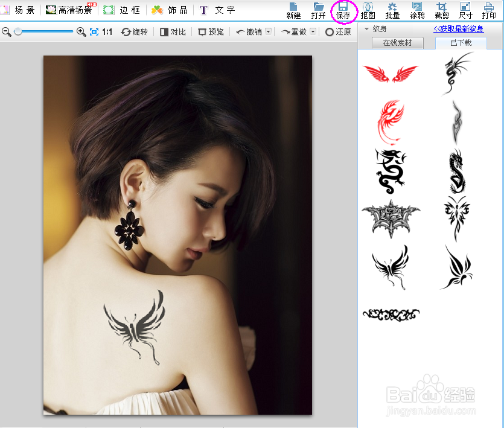Move the zoom slider handle
The width and height of the screenshot is (504, 428).
18,31
